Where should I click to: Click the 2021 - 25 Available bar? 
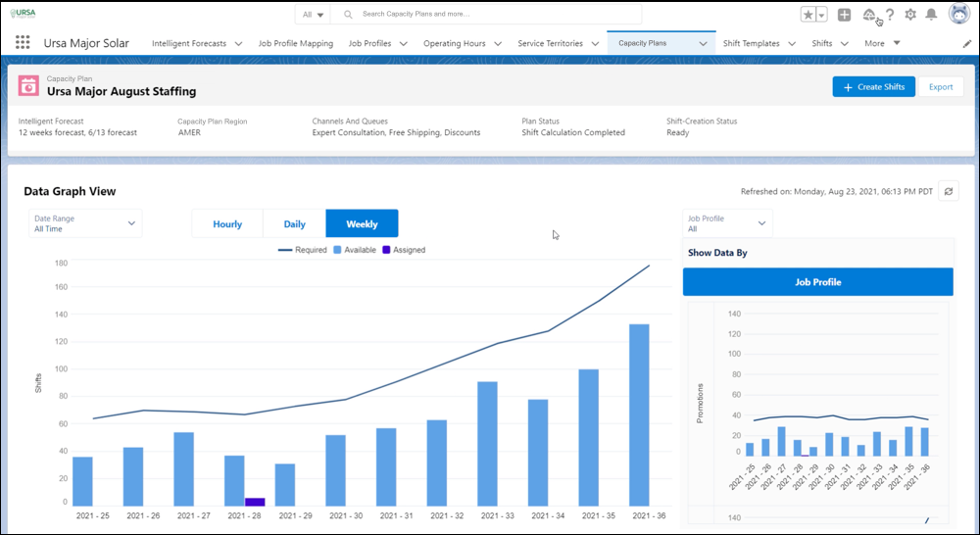click(x=82, y=481)
